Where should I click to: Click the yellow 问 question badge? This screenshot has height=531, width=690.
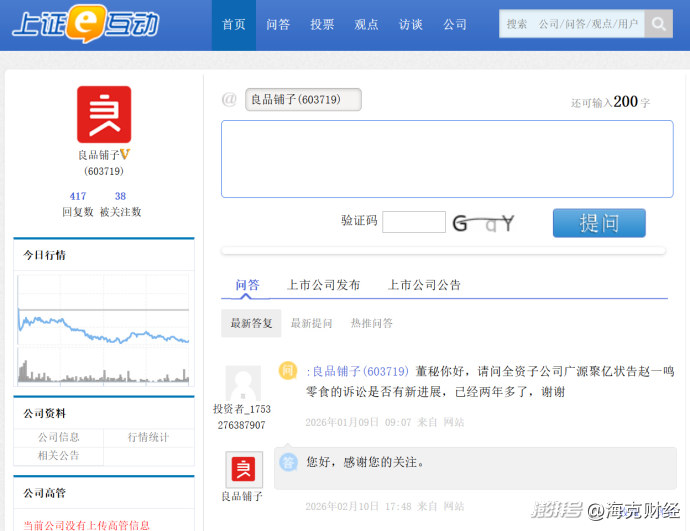click(x=288, y=371)
